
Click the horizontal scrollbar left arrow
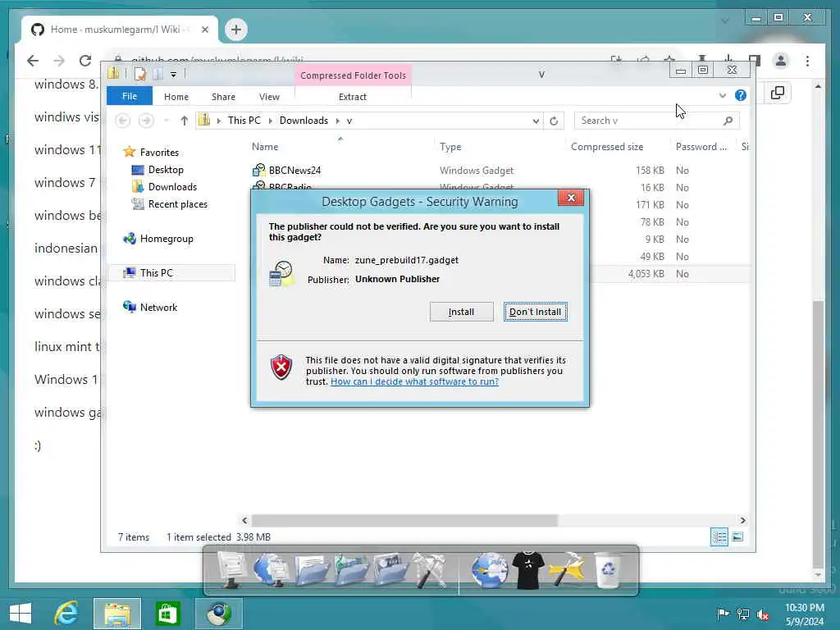click(x=244, y=520)
